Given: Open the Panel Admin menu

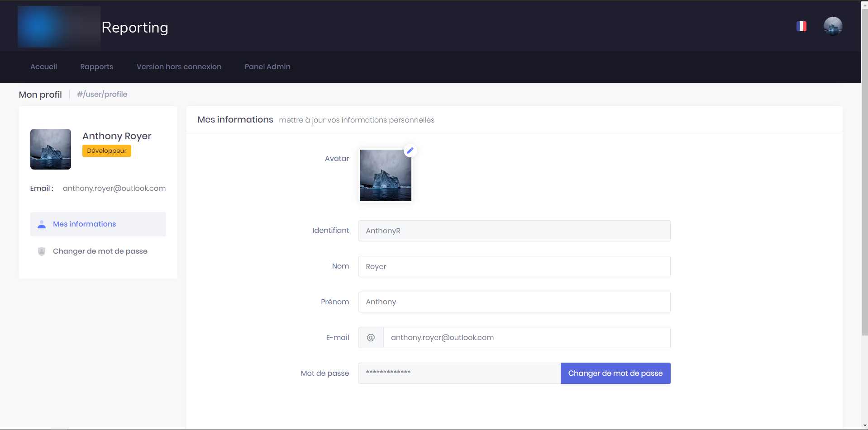Looking at the screenshot, I should tap(267, 67).
